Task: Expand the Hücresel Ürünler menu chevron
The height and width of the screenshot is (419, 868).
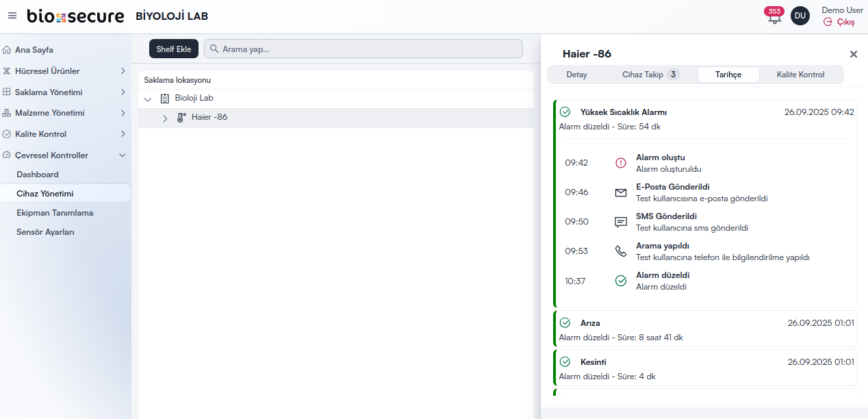Action: 123,71
